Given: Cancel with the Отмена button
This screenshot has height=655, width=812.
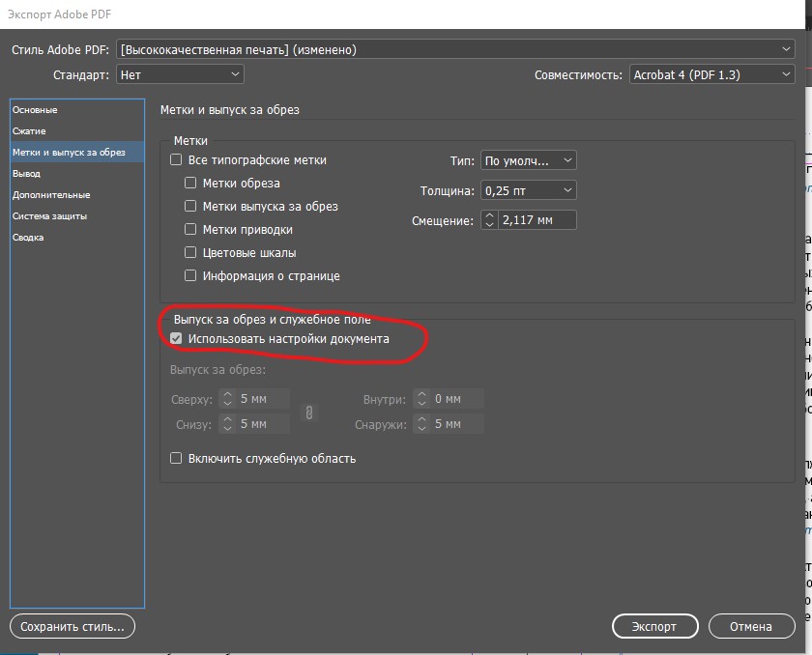Looking at the screenshot, I should click(x=751, y=627).
